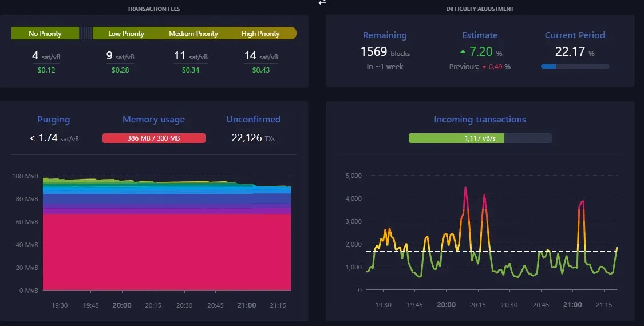Open the Difficulty Adjustment section title
644x326 pixels.
pos(480,9)
